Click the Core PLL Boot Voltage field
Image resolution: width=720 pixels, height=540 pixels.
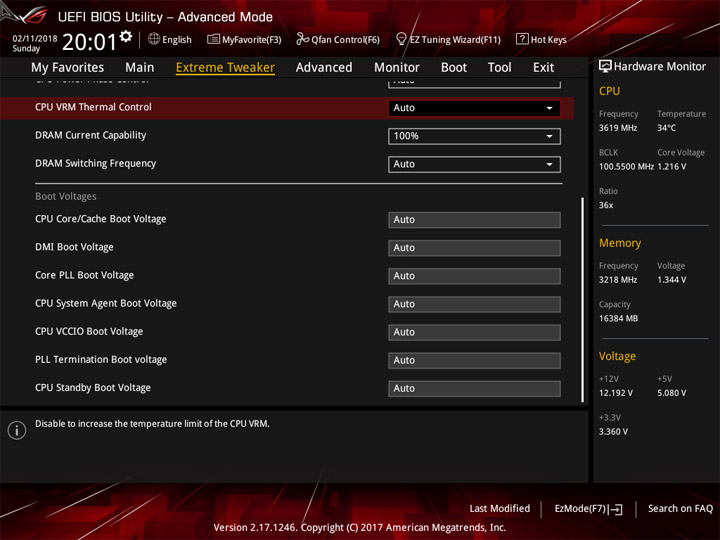tap(474, 276)
